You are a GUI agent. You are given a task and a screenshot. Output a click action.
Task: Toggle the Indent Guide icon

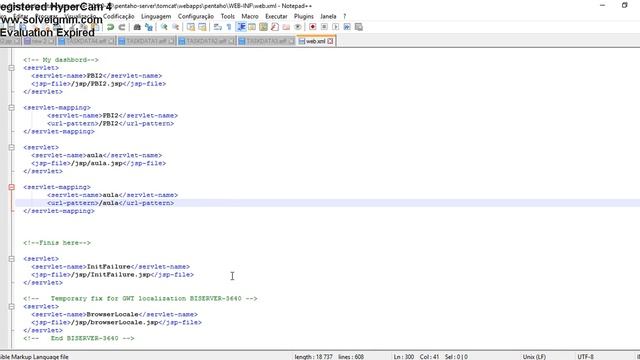pos(241,27)
